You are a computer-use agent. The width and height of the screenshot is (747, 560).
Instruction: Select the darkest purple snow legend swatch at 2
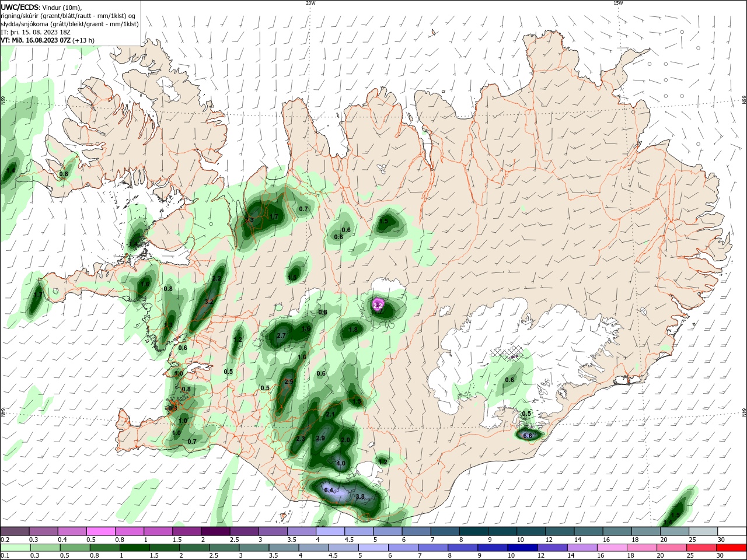coord(215,531)
